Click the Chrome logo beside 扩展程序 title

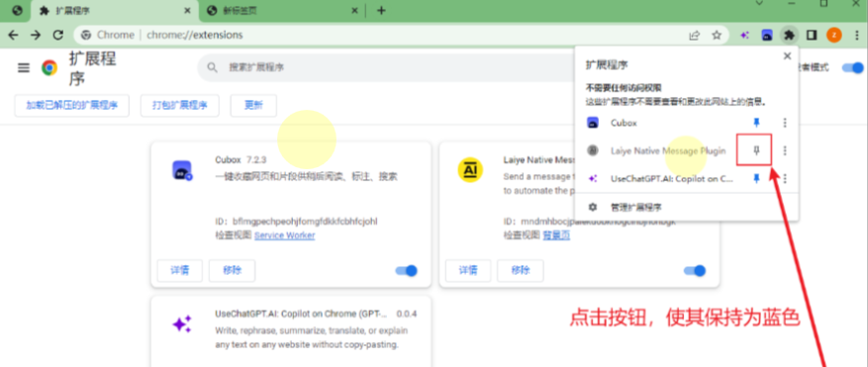click(49, 67)
